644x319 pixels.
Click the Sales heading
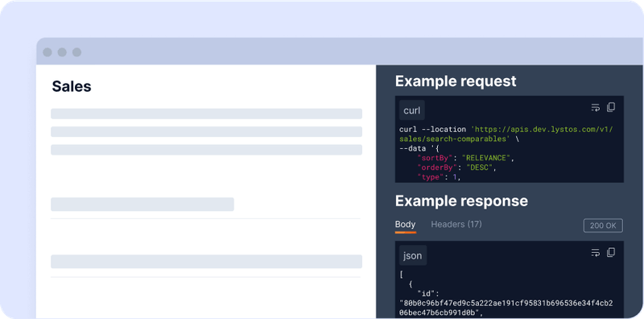tap(72, 87)
